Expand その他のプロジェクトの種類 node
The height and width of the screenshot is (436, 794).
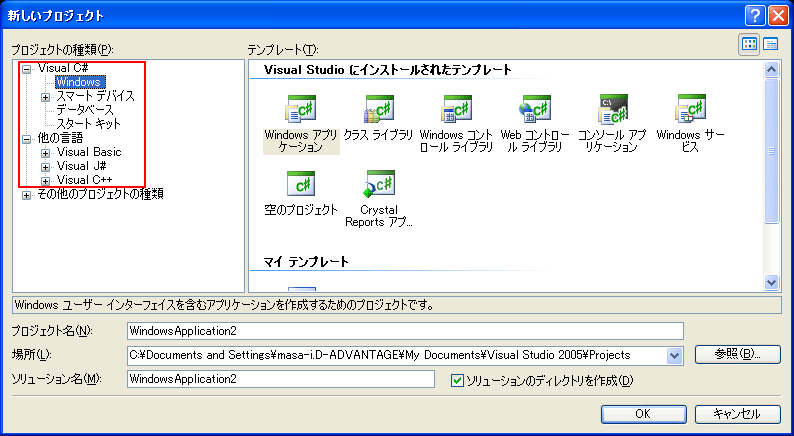click(x=26, y=195)
